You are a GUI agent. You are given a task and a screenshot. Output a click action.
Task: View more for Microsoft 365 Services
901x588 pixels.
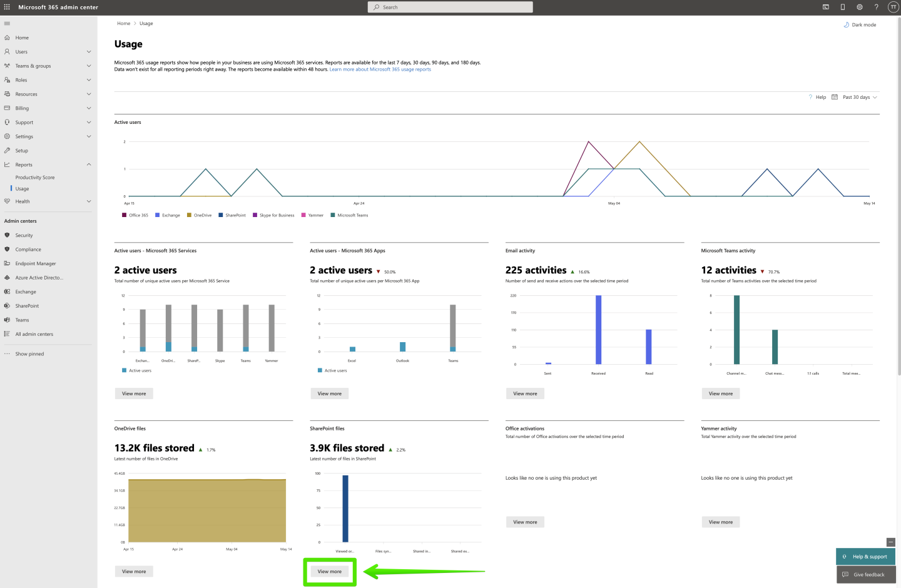click(134, 393)
